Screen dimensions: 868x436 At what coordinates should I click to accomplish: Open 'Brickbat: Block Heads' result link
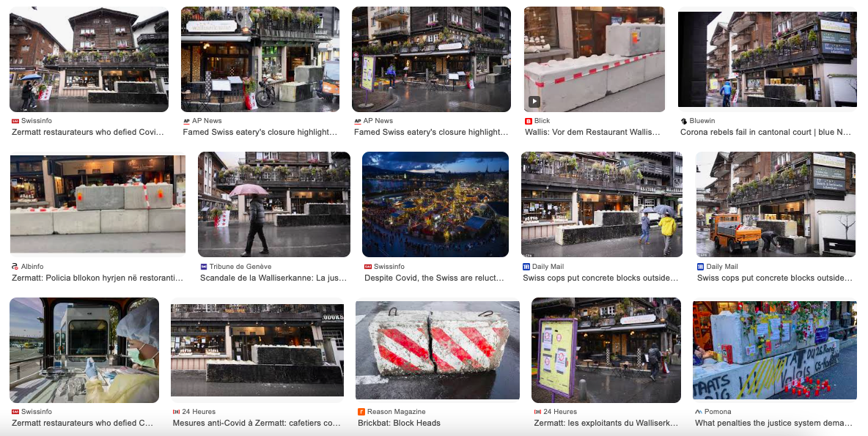pyautogui.click(x=399, y=424)
